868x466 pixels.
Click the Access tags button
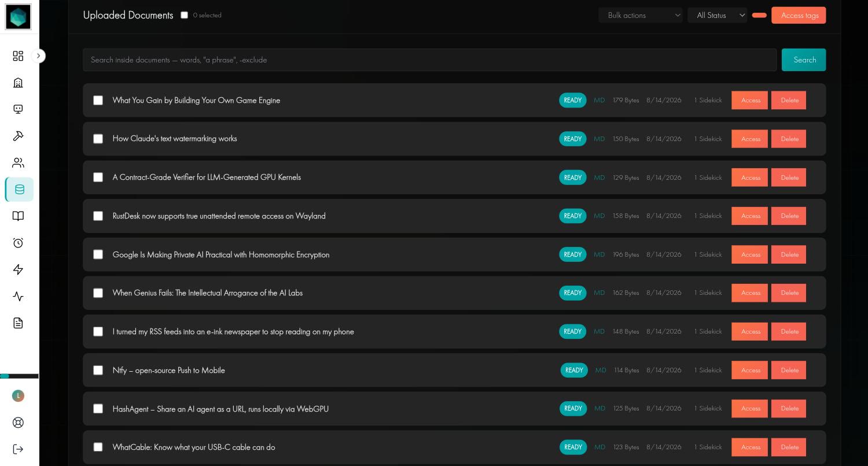(799, 16)
